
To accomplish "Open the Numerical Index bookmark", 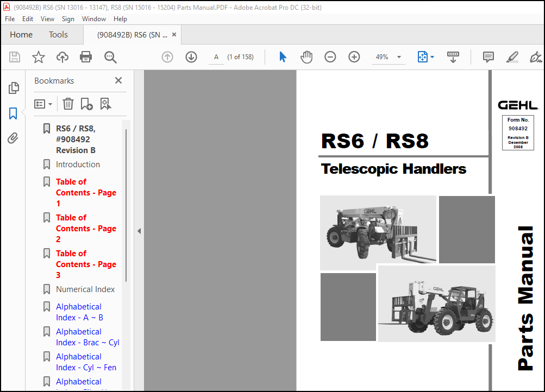I will pos(85,289).
